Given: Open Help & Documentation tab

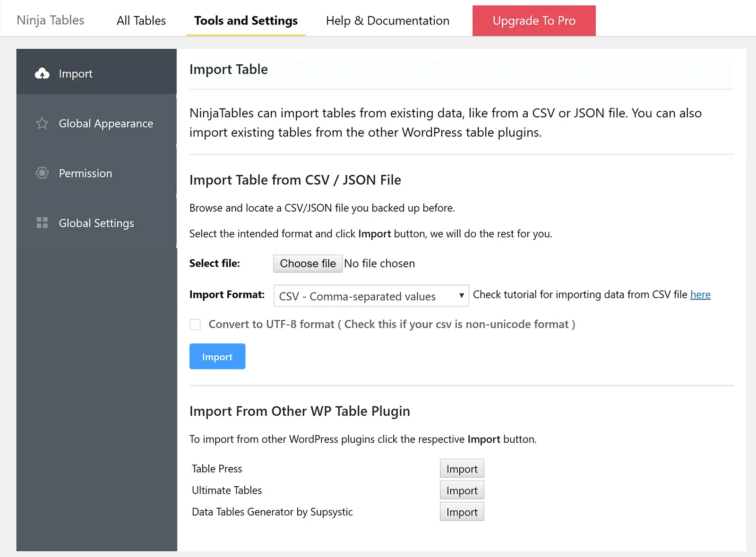Looking at the screenshot, I should (x=387, y=21).
